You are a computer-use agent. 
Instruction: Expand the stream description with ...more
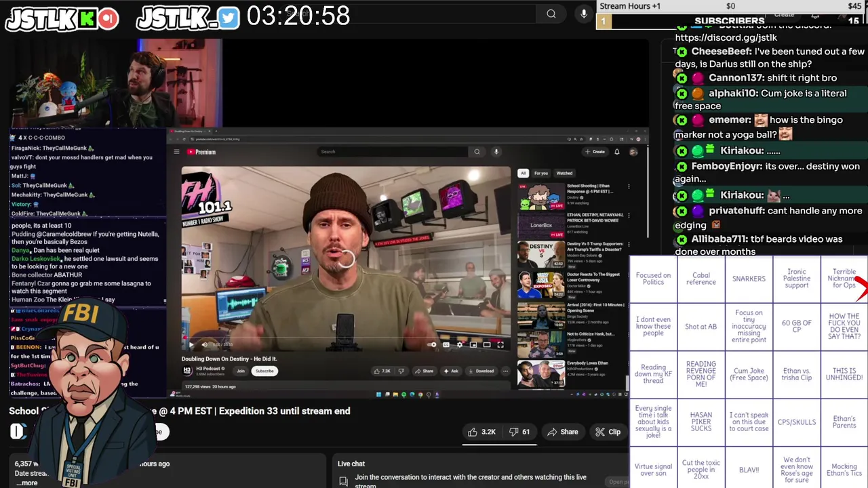click(28, 483)
